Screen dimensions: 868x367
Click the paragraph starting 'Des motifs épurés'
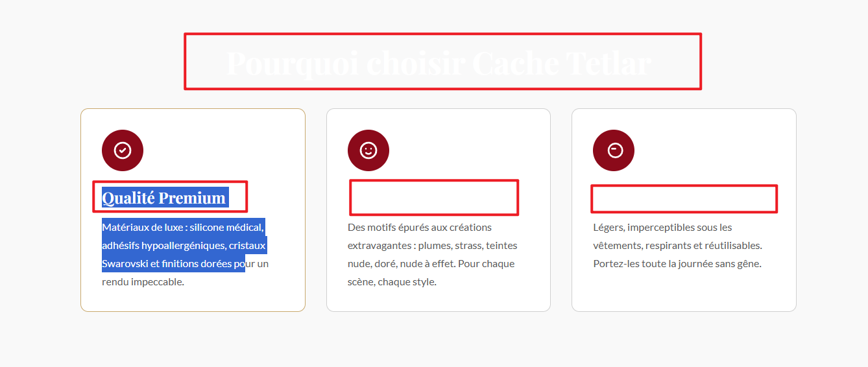(x=433, y=255)
